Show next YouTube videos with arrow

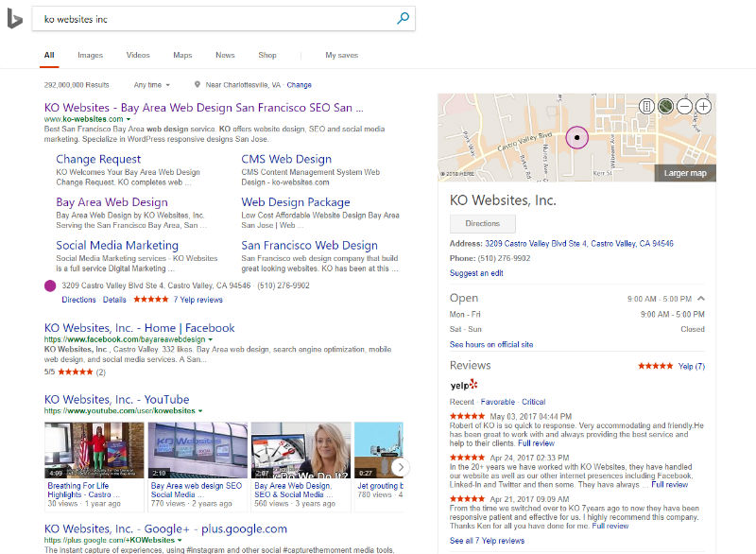(x=400, y=467)
